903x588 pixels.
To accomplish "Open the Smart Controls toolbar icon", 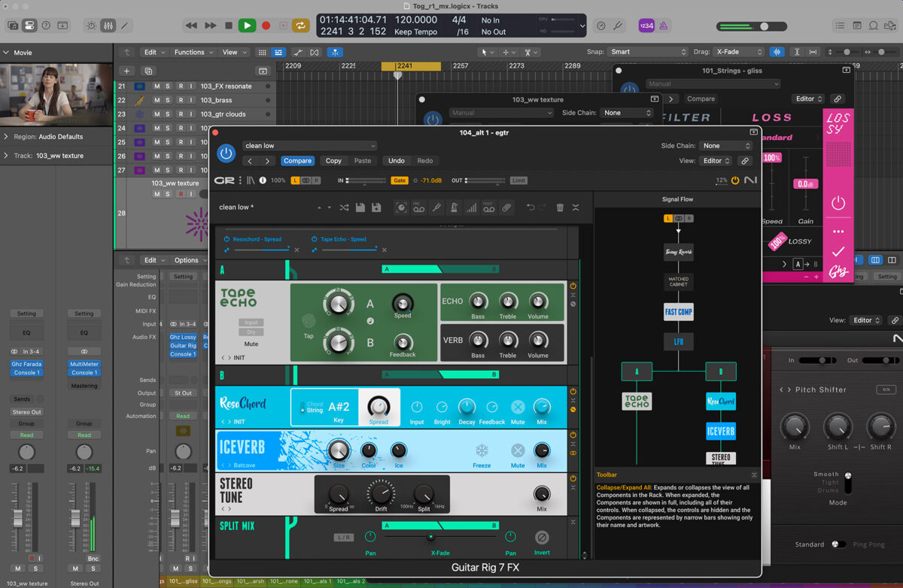I will point(91,26).
